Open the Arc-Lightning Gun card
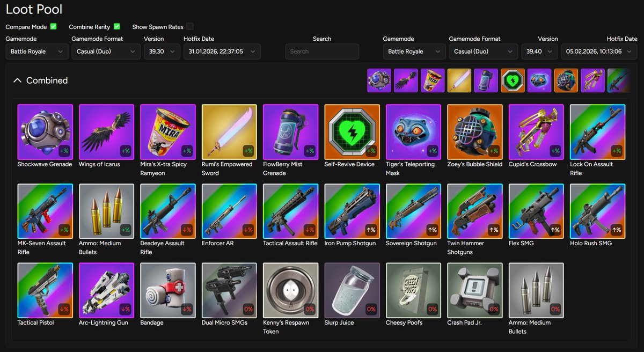 click(107, 290)
